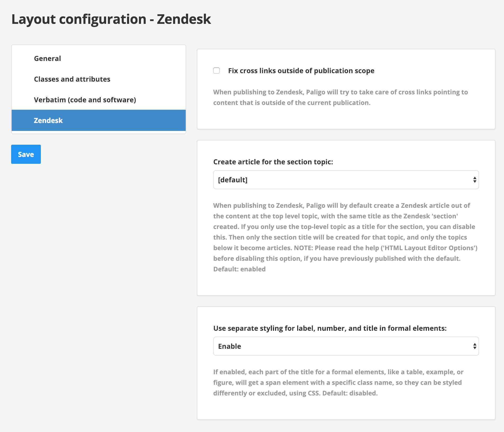
Task: Click the "Create article for the section topic" label
Action: [273, 162]
